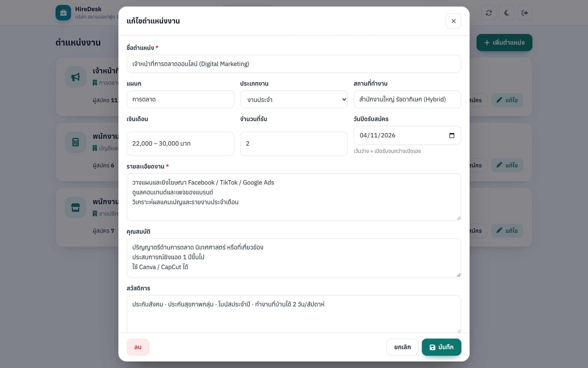Click the refresh icon in header

coord(489,13)
